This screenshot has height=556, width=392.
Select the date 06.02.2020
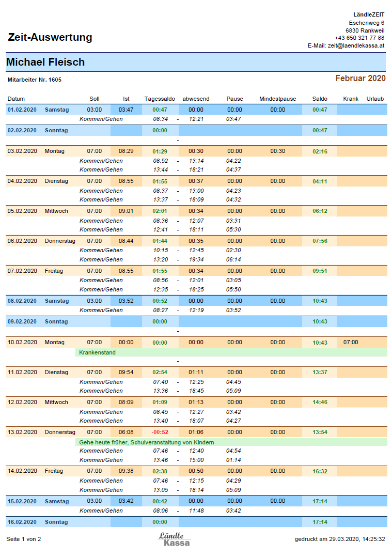[22, 241]
